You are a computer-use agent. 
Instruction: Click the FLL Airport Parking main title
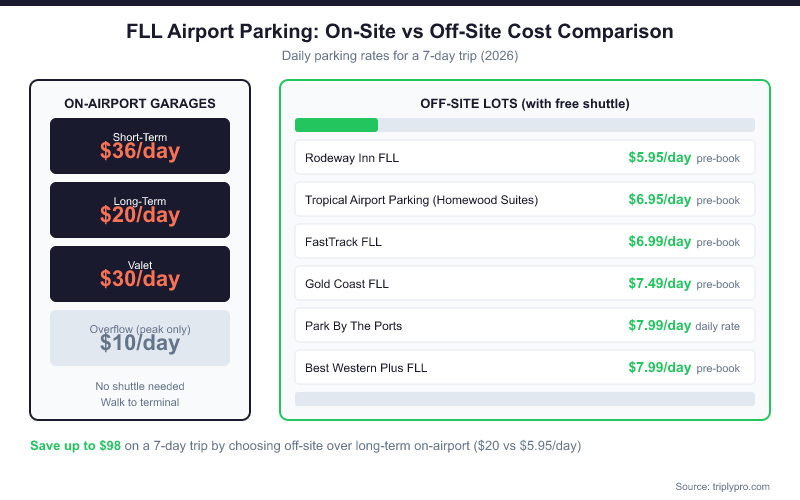400,31
